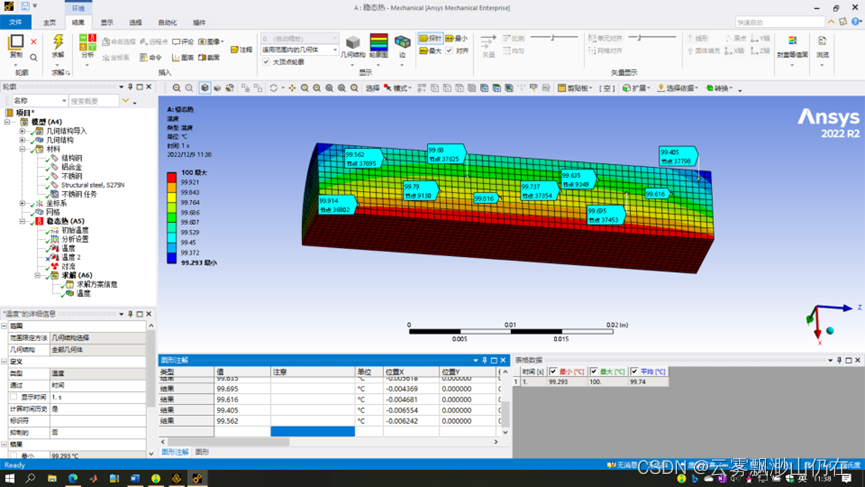Expand the Coordinate Systems tree node
Viewport: 865px width, 487px height.
point(22,203)
